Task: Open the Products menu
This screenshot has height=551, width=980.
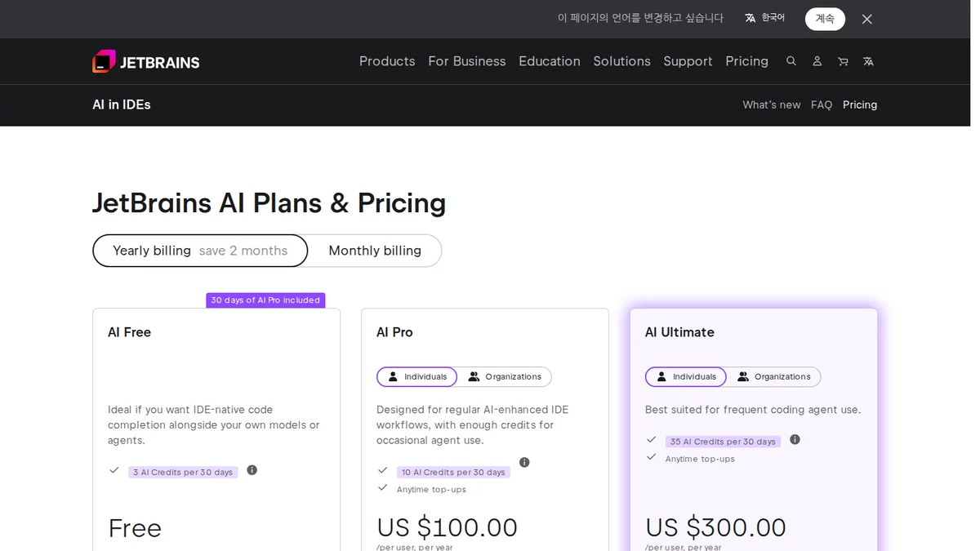Action: point(387,61)
